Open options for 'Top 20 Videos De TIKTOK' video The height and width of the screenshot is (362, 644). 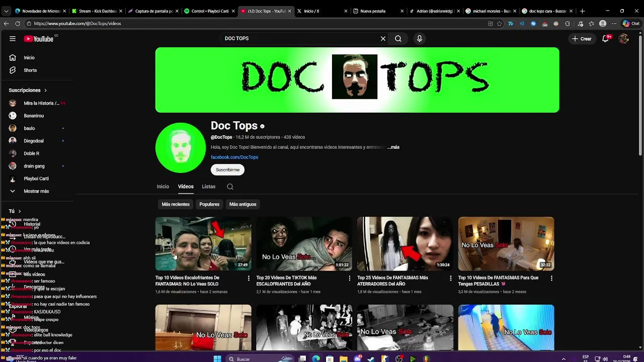coord(349,278)
